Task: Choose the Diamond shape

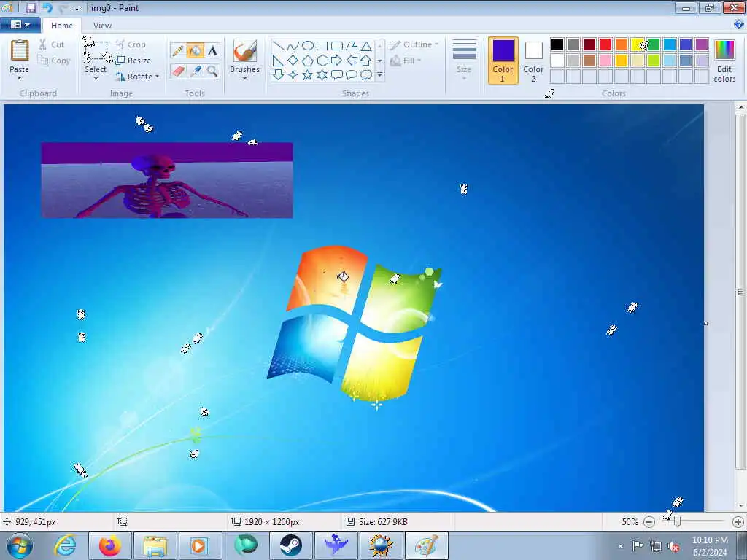Action: coord(293,61)
